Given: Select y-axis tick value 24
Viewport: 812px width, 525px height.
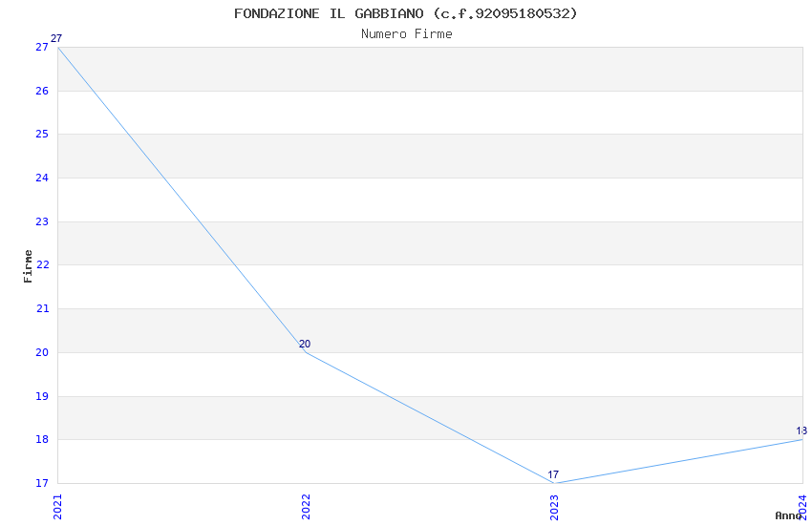Looking at the screenshot, I should 42,178.
